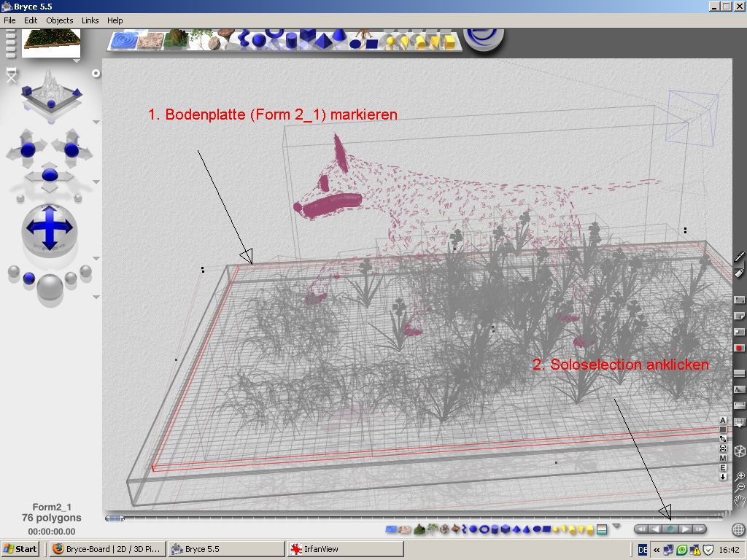Switch to the IrfanView taskbar window

(345, 549)
